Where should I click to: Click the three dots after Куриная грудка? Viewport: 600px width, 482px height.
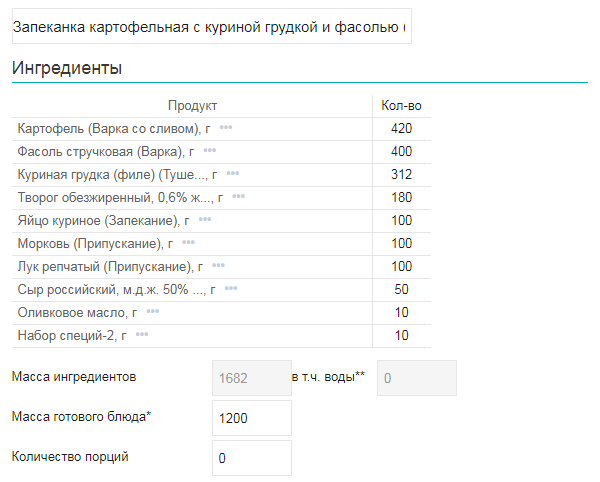(233, 174)
